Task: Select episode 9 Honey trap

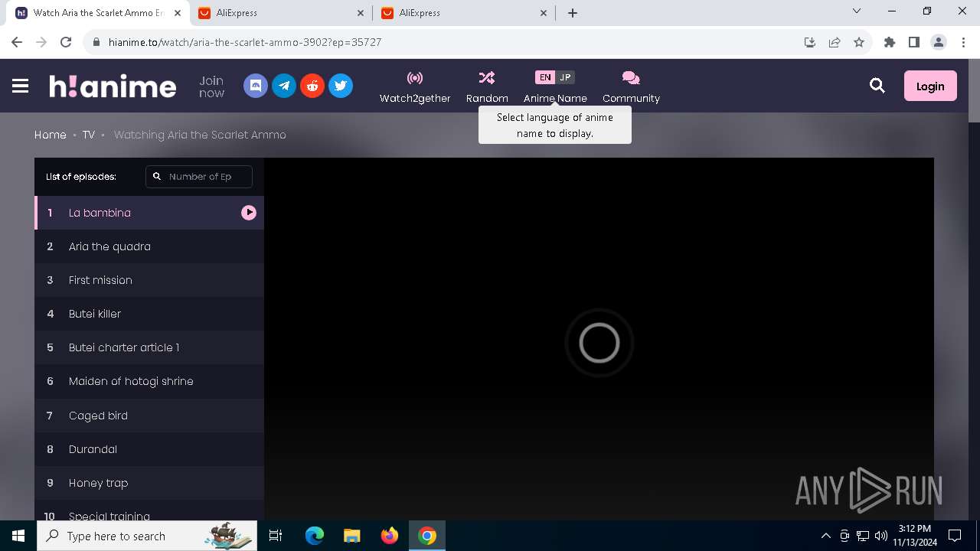Action: 149,483
